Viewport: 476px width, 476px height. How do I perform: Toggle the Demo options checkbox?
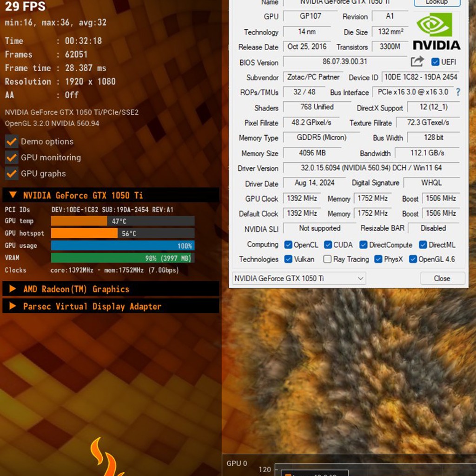12,141
